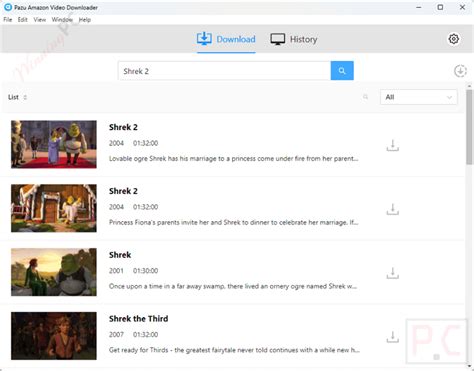Click the Shrek title text
The width and height of the screenshot is (474, 371).
[120, 255]
